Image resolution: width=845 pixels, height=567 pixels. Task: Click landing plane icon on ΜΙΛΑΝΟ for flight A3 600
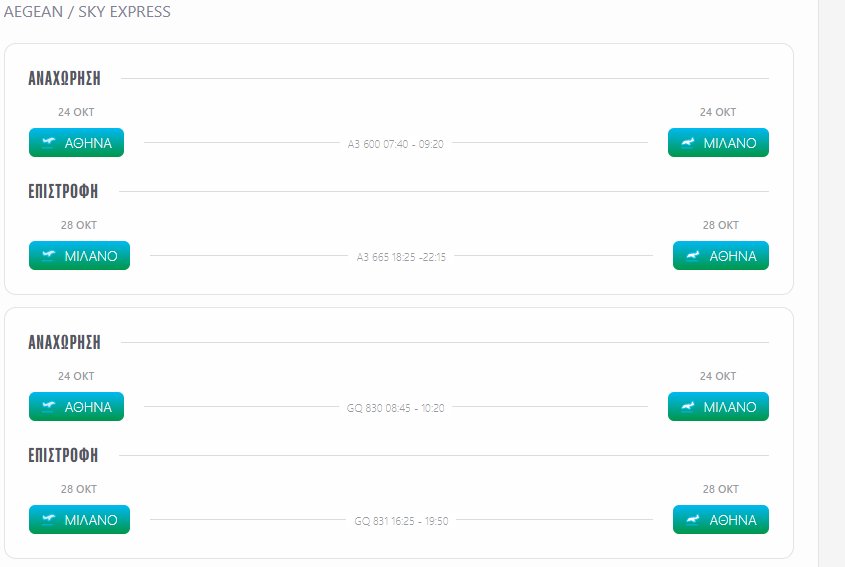pyautogui.click(x=688, y=142)
